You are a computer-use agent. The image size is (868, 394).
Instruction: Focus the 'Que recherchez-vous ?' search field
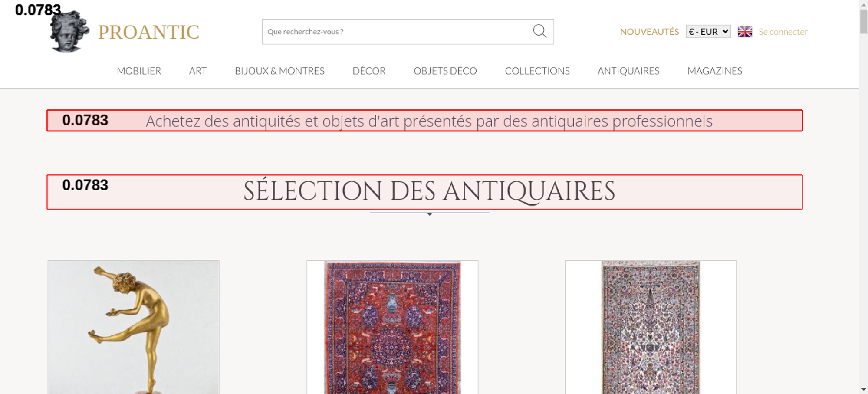tap(395, 32)
